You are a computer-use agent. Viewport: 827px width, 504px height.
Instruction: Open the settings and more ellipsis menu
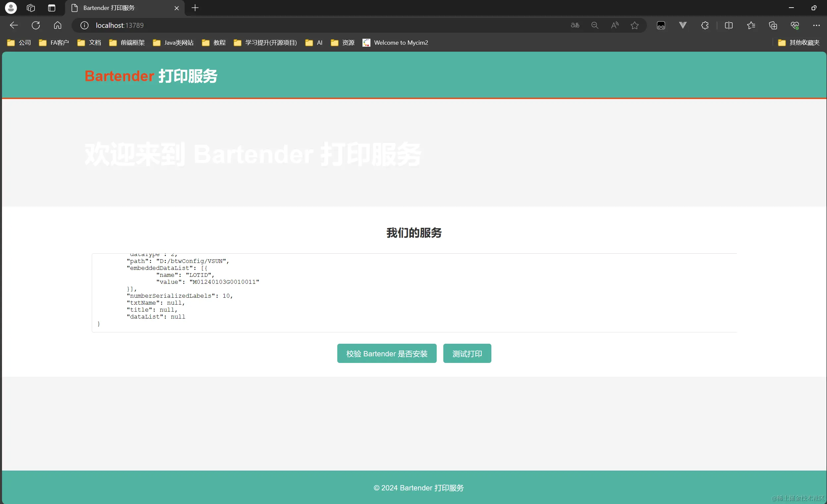point(816,25)
